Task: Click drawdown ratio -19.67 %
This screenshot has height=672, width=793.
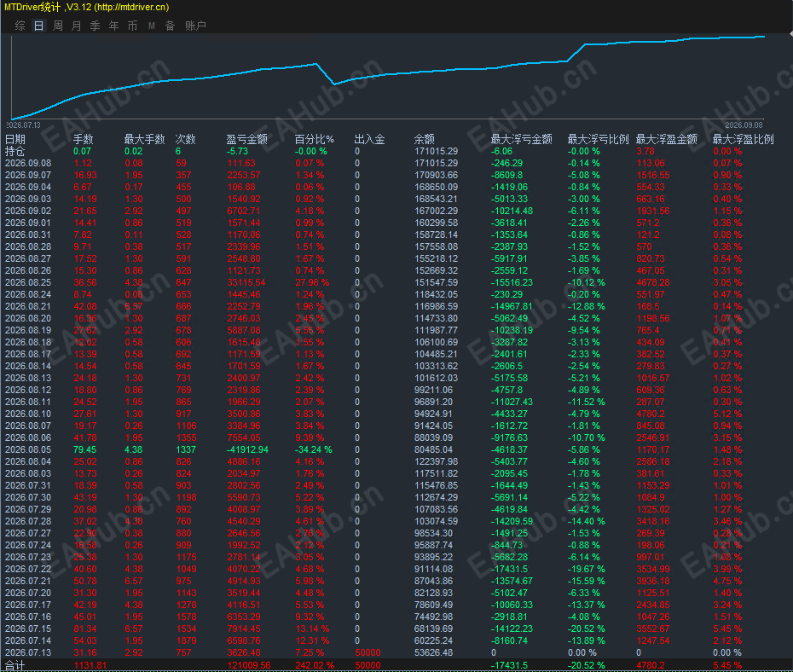Action: click(x=586, y=569)
